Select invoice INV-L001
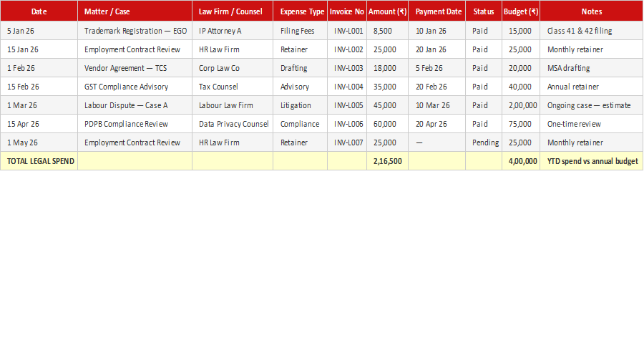Screen dimensions: 644x358 point(347,31)
